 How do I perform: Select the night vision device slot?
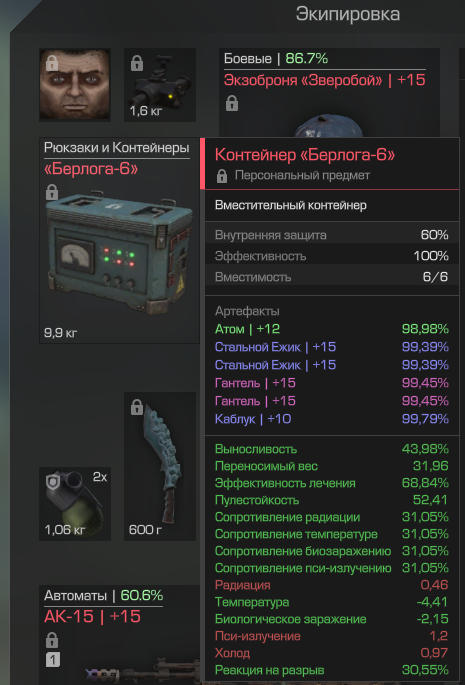[x=160, y=84]
